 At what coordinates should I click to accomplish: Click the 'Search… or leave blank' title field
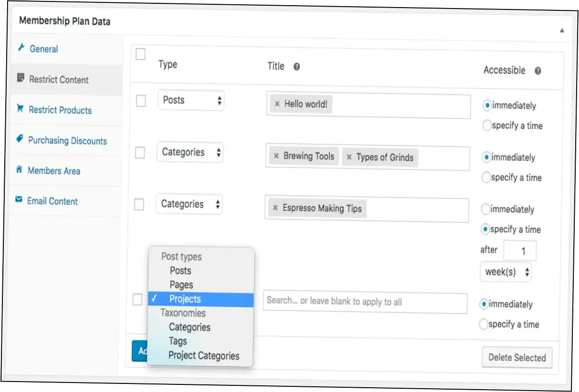click(x=364, y=302)
